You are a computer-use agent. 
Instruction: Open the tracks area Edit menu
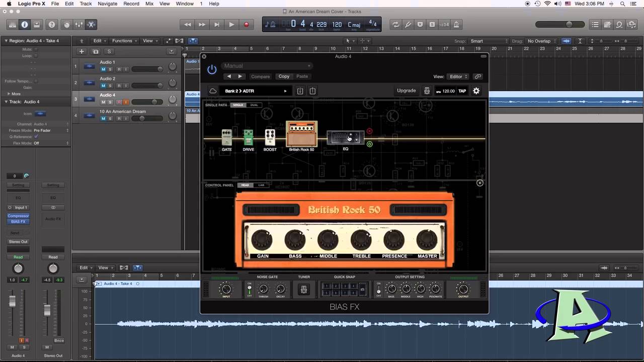pyautogui.click(x=100, y=41)
